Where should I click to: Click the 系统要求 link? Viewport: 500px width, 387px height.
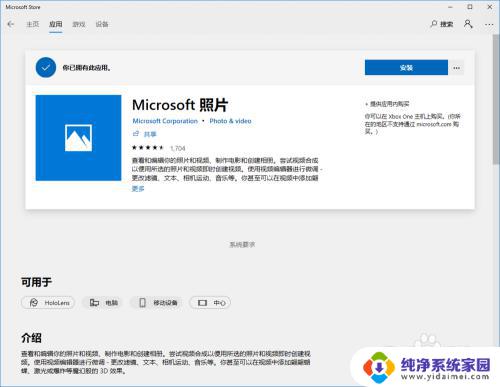(x=242, y=245)
